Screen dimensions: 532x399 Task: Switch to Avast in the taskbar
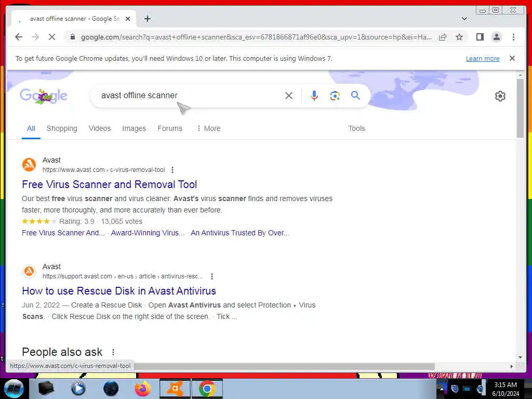pos(175,389)
